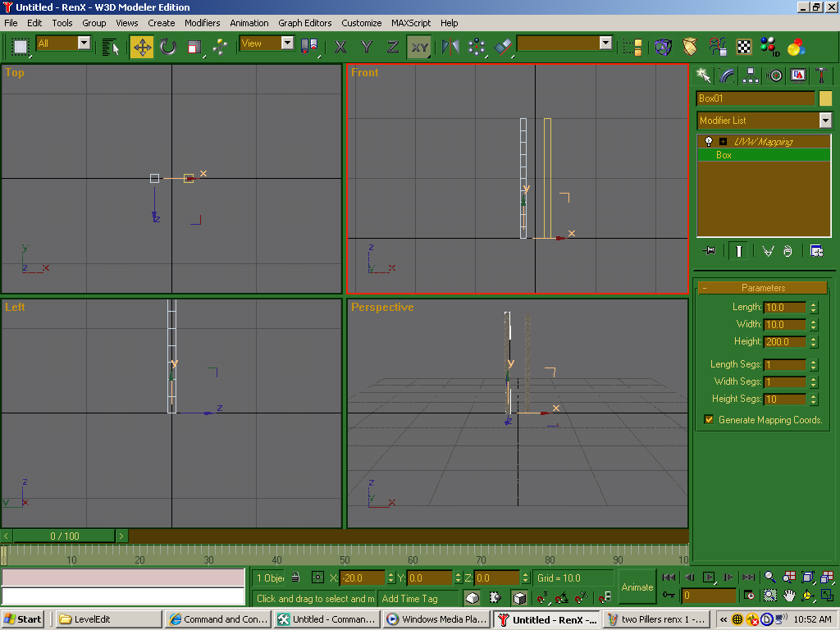The image size is (840, 630).
Task: Toggle Generate Mapping Coords checkbox
Action: (x=709, y=420)
